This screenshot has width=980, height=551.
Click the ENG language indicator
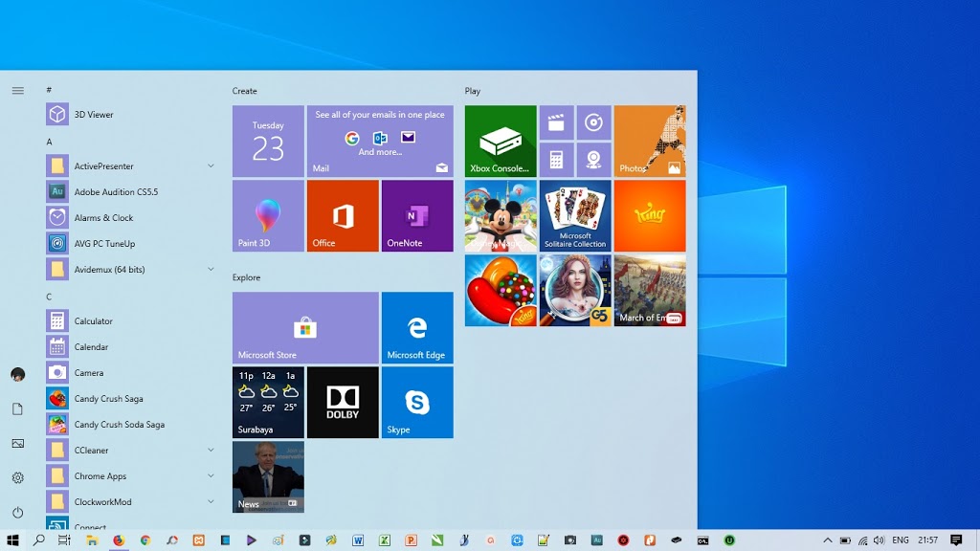pyautogui.click(x=901, y=540)
